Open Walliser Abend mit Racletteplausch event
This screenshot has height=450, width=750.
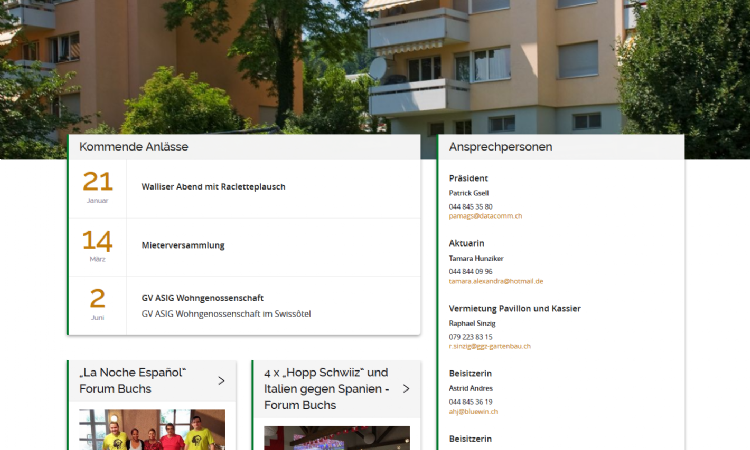pos(213,187)
